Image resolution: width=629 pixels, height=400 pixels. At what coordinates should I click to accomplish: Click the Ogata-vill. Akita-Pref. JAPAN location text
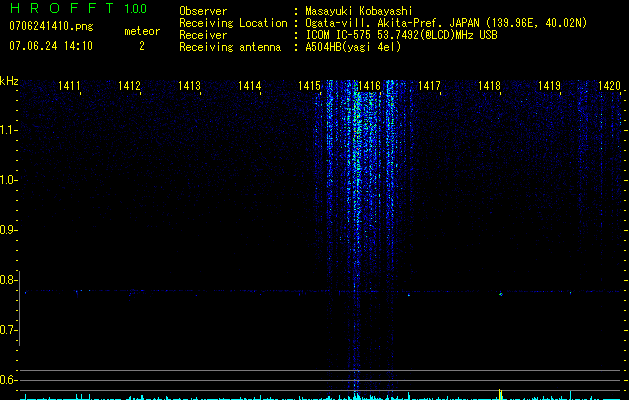446,23
